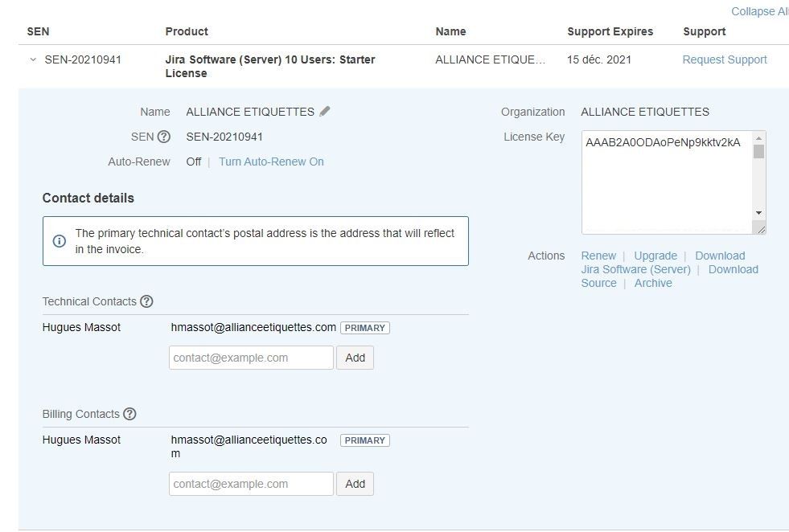
Task: Renew the license
Action: coord(598,256)
